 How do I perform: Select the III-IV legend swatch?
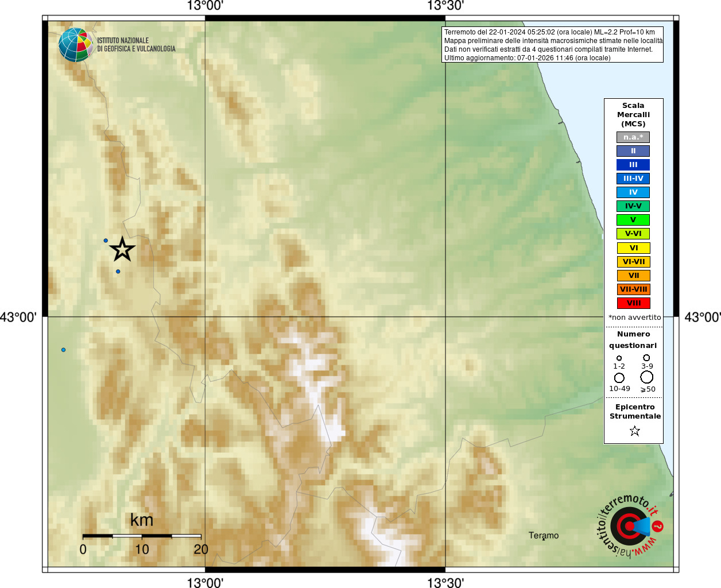[633, 179]
